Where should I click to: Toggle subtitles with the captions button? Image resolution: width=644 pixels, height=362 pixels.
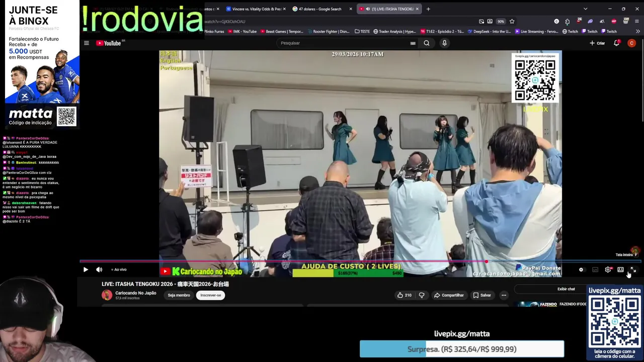point(595,270)
